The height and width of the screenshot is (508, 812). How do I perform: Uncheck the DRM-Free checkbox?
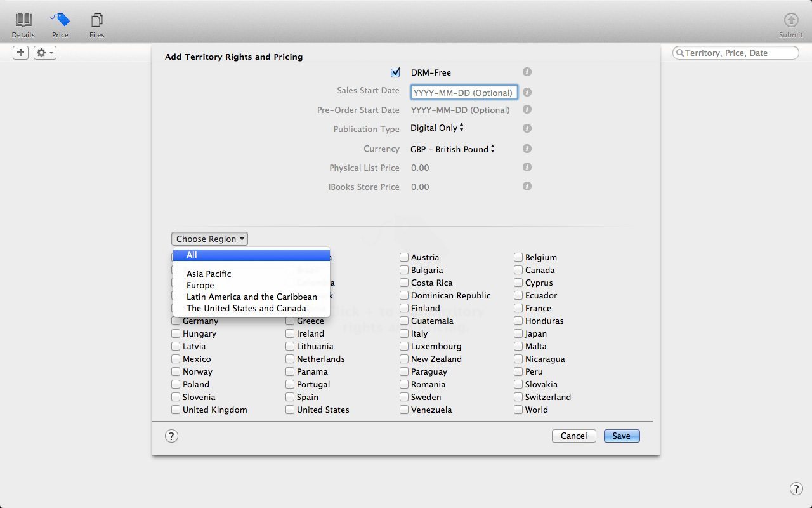[x=396, y=72]
